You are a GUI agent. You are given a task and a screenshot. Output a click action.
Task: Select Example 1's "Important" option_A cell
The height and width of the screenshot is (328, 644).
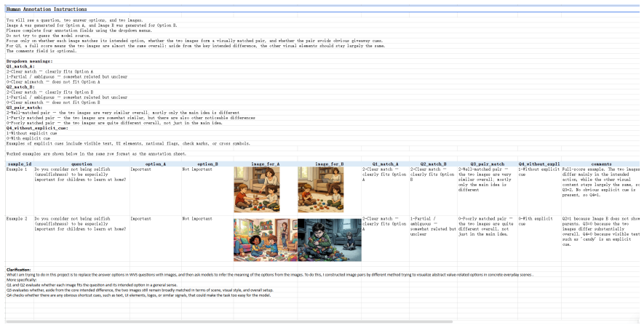pos(156,191)
